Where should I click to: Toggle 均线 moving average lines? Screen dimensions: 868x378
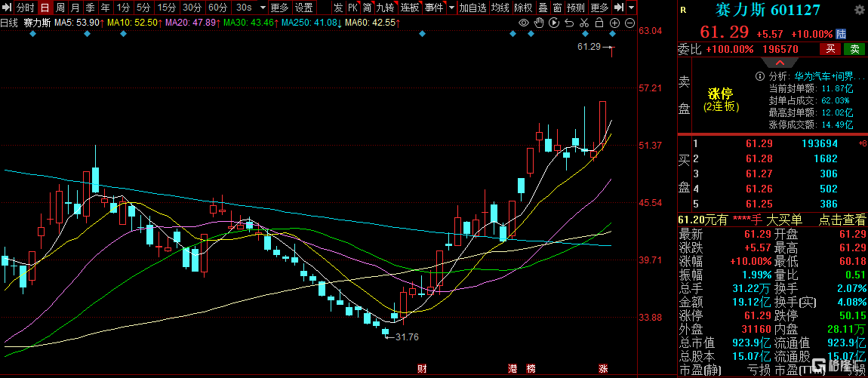500,8
